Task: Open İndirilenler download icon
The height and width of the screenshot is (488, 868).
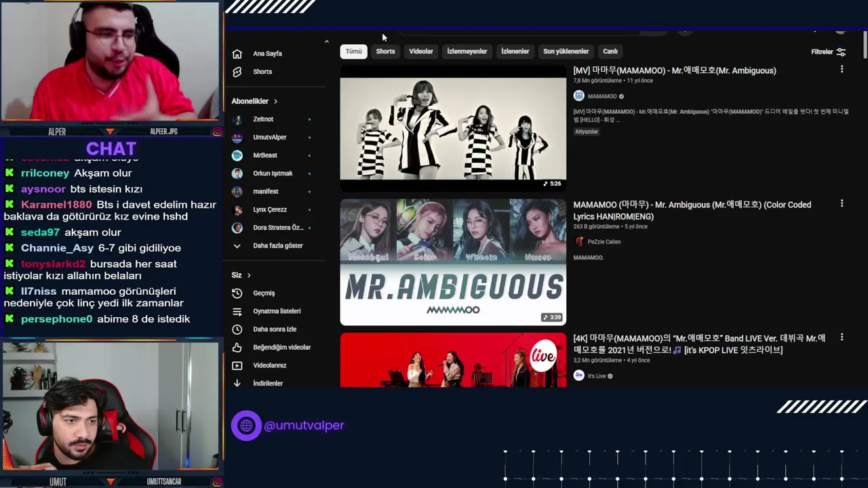Action: coord(237,383)
